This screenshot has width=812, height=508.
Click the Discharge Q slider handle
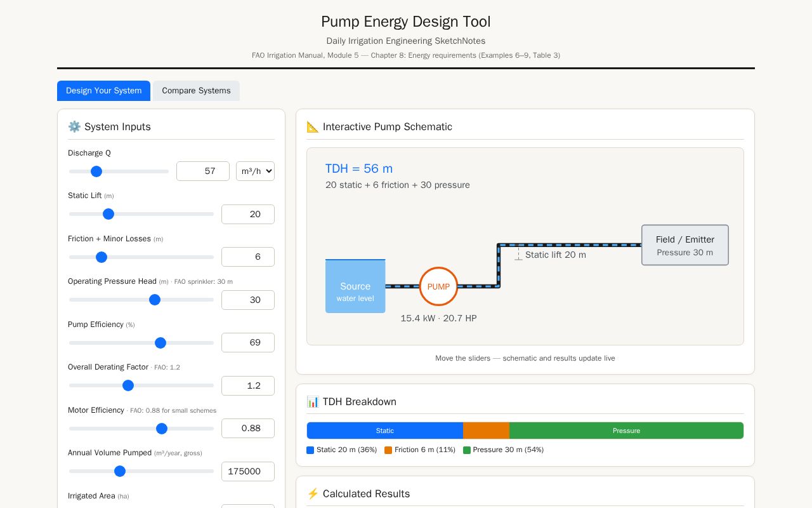(x=96, y=171)
